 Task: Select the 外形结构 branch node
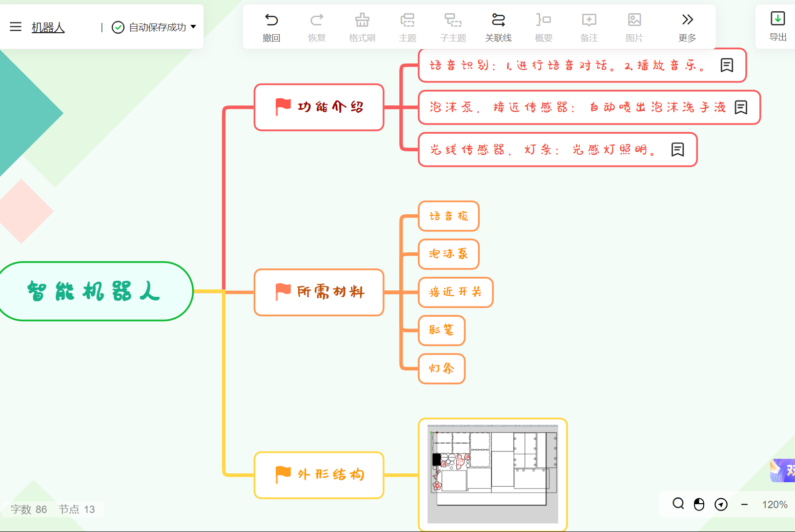319,475
